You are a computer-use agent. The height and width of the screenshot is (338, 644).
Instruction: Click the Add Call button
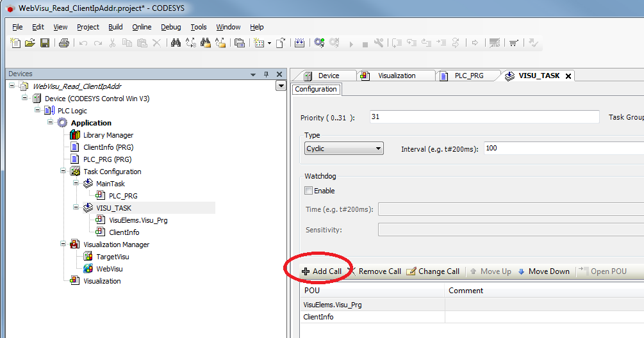click(x=321, y=271)
